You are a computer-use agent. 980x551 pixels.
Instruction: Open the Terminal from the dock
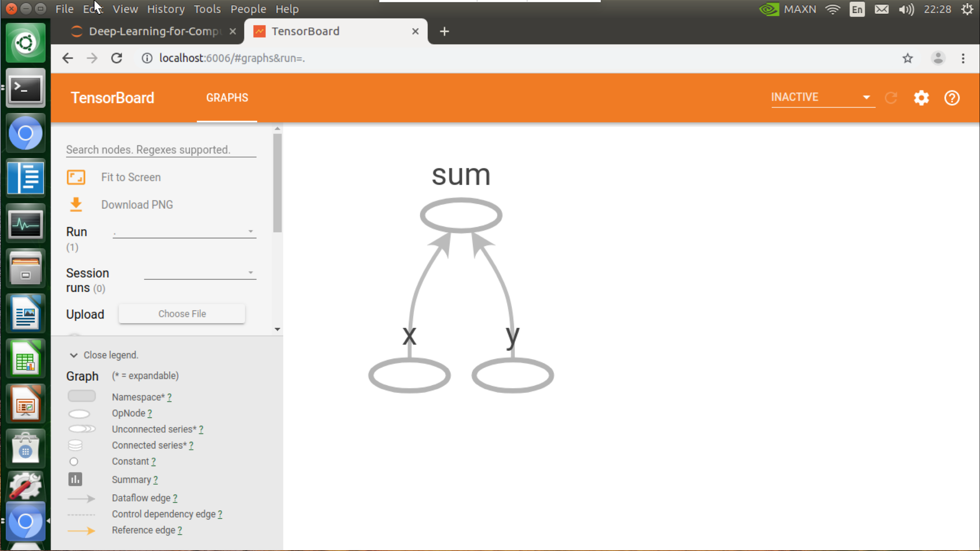point(25,89)
